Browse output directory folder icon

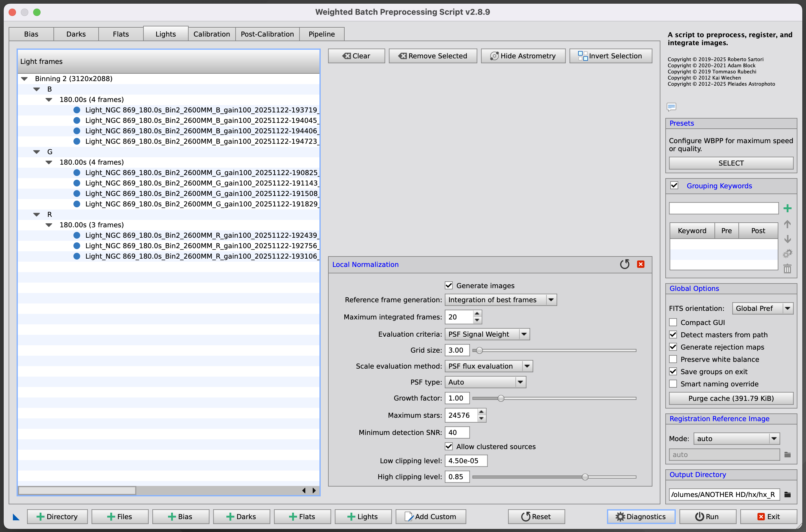pyautogui.click(x=788, y=494)
